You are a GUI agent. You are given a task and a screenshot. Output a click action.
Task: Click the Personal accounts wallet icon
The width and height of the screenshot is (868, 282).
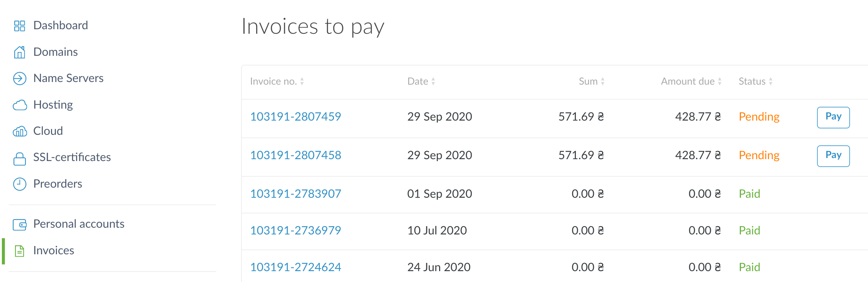pos(19,224)
